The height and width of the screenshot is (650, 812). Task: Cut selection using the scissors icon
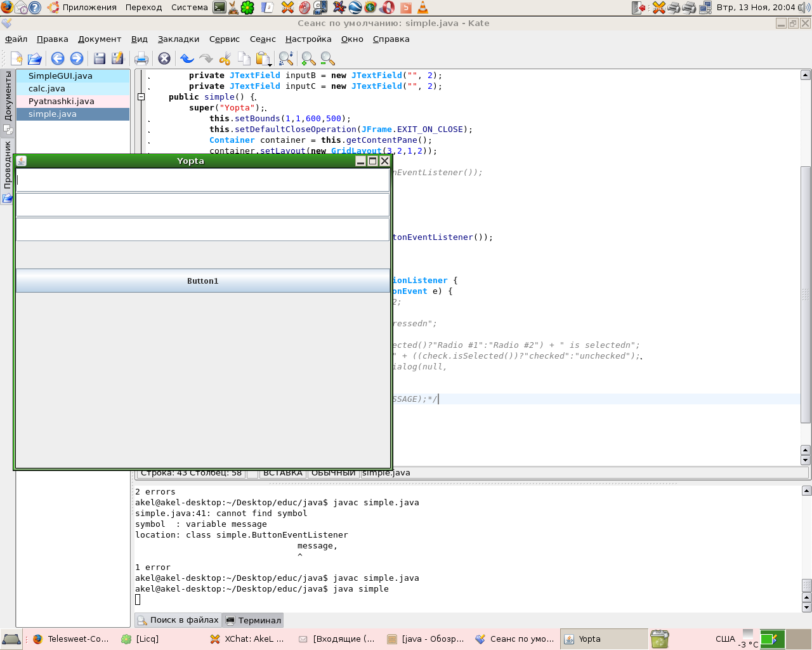225,59
